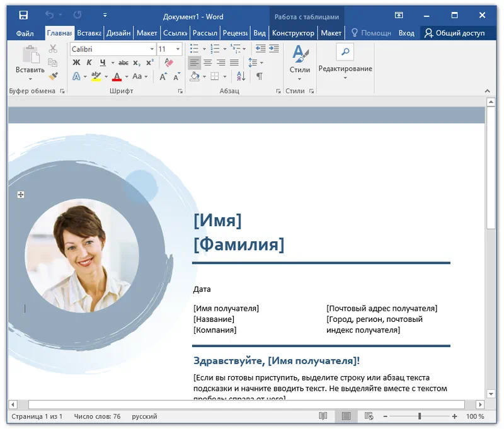The height and width of the screenshot is (429, 504).
Task: Open the font size 11 dropdown
Action: pos(178,49)
